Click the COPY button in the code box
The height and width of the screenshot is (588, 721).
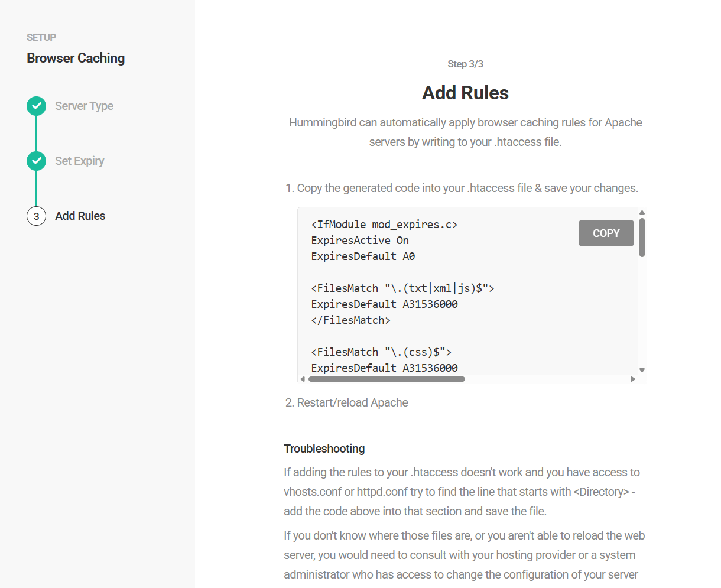click(606, 233)
